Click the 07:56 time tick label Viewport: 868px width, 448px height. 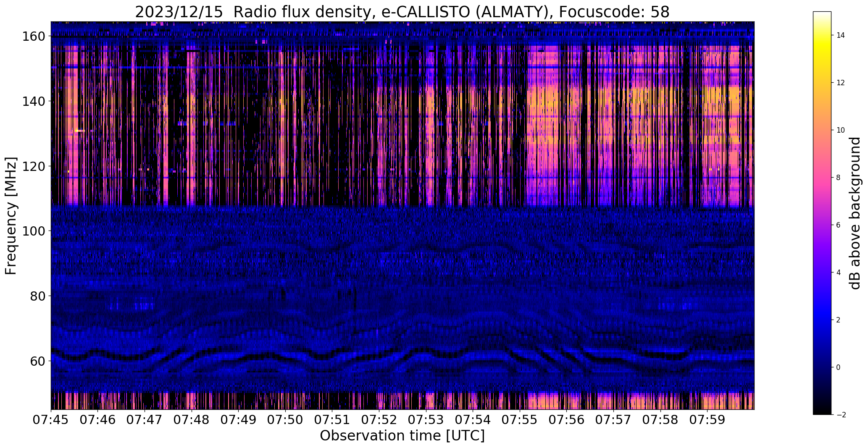click(x=567, y=420)
